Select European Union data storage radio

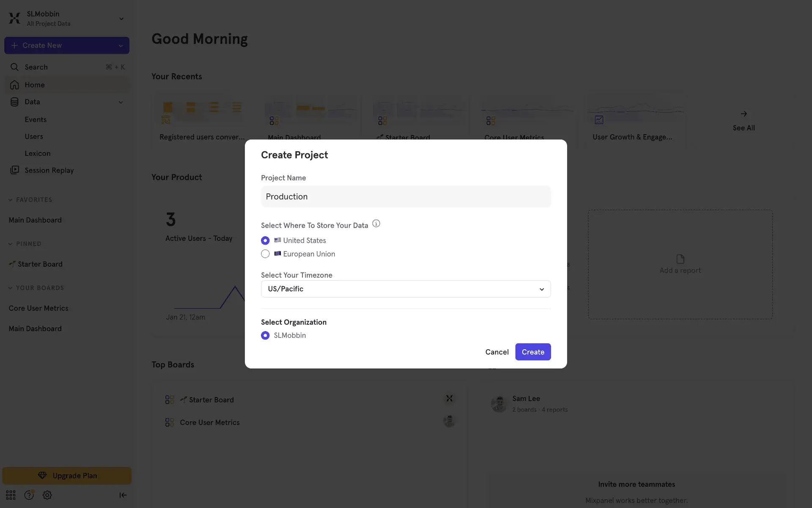pos(265,254)
